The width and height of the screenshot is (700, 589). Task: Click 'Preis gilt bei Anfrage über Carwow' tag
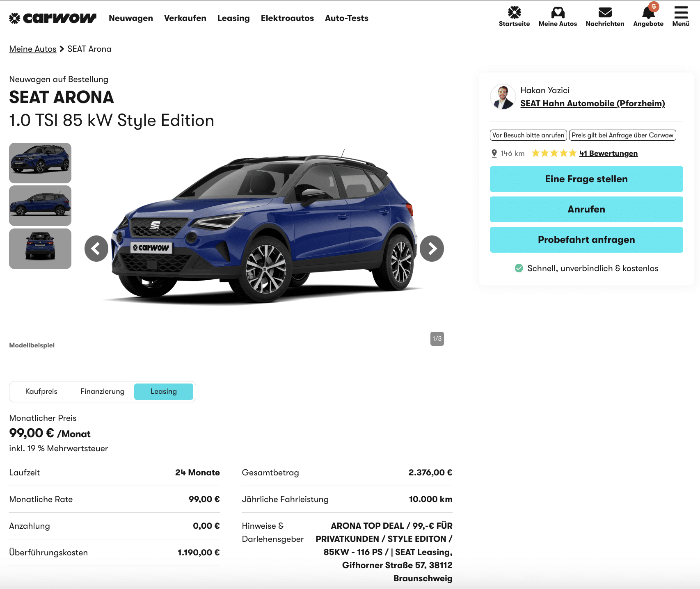pyautogui.click(x=622, y=135)
